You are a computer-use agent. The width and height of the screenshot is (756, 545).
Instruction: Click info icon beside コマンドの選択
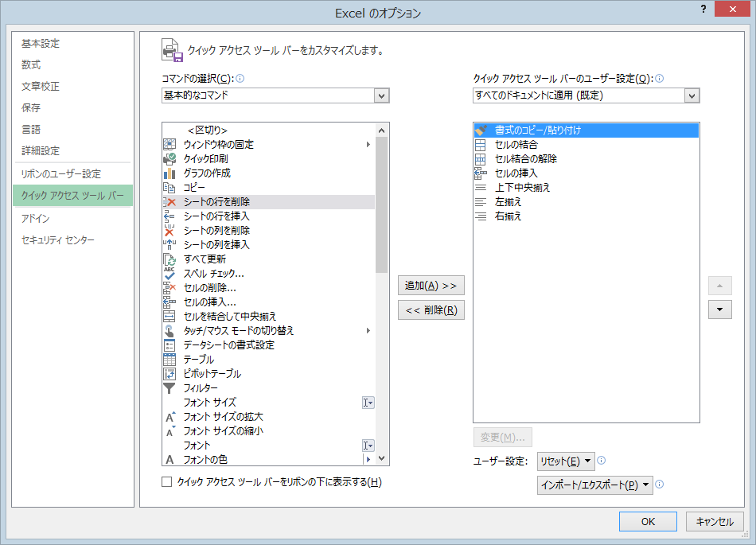(240, 79)
